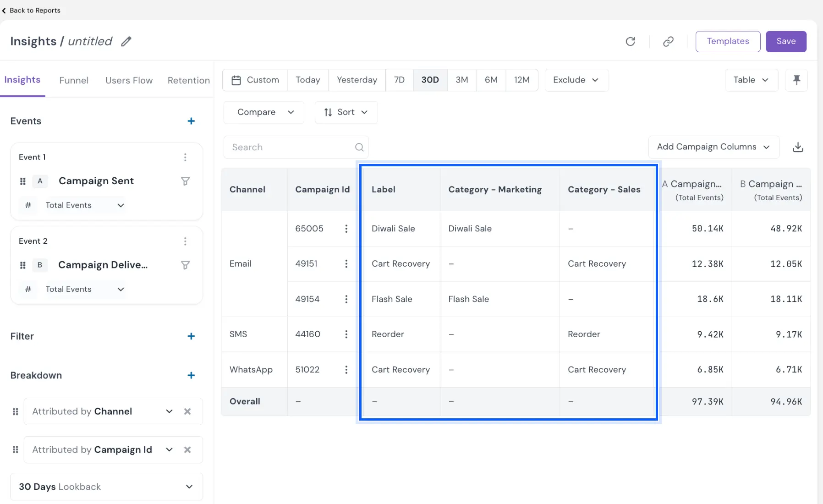Open Add Campaign Columns dropdown
Screen dimensions: 823x504
click(x=713, y=147)
